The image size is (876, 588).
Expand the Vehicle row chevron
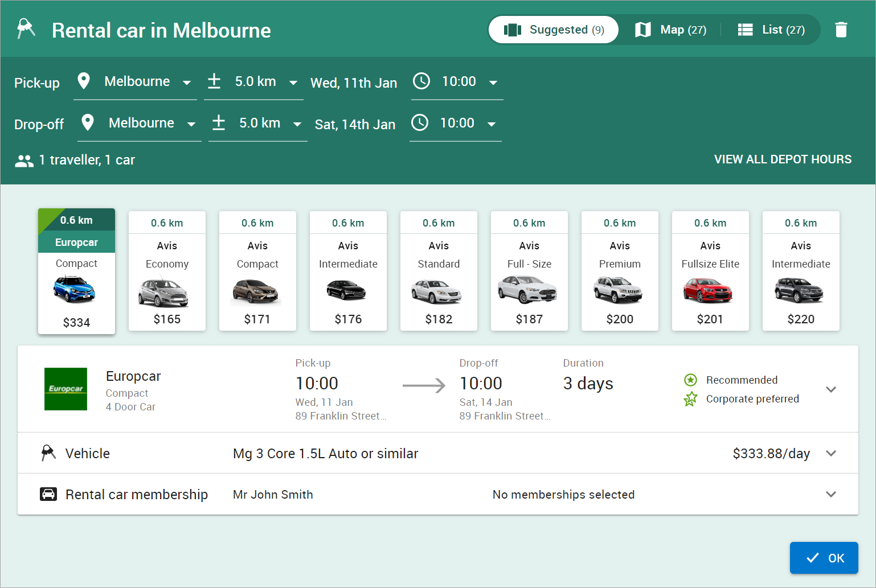pos(831,453)
